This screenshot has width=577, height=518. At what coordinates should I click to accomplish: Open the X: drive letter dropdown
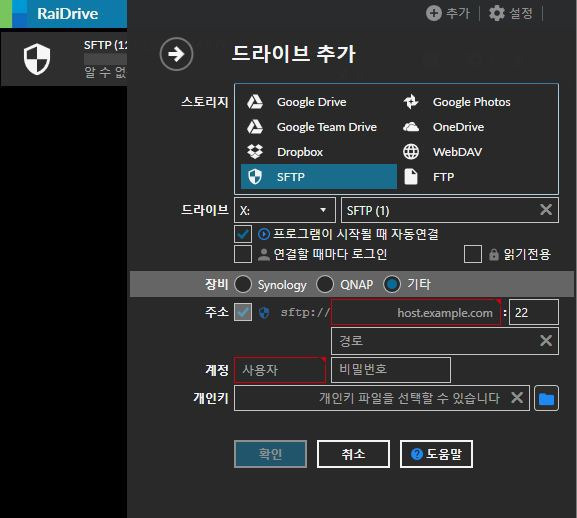pos(285,210)
